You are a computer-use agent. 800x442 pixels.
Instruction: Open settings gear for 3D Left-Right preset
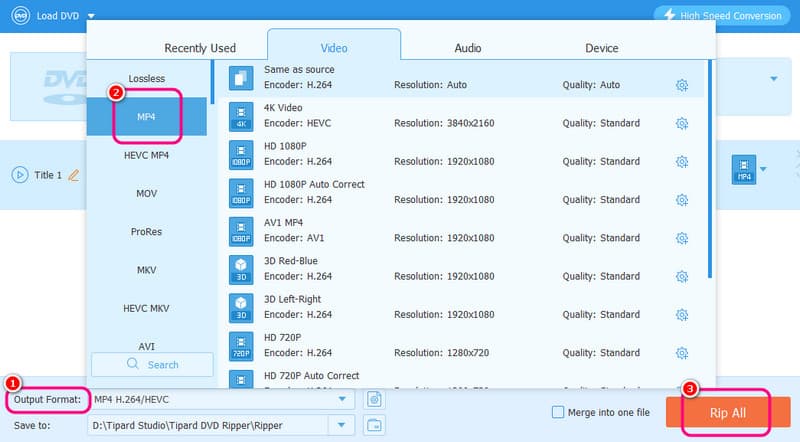coord(682,315)
